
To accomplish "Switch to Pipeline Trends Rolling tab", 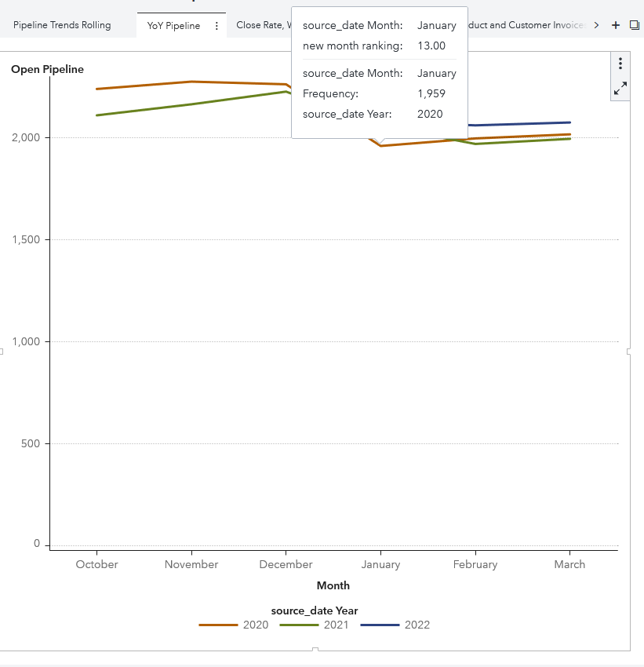I will (x=62, y=25).
